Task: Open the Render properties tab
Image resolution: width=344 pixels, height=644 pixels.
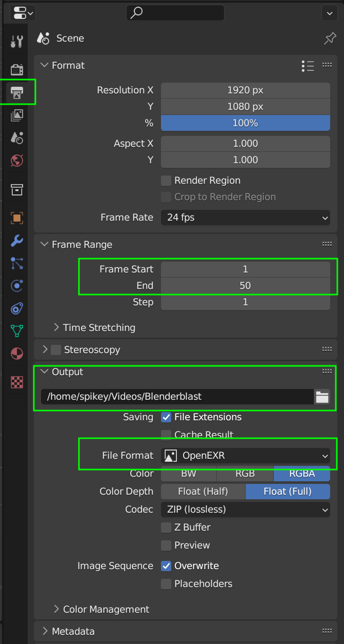Action: pyautogui.click(x=17, y=70)
